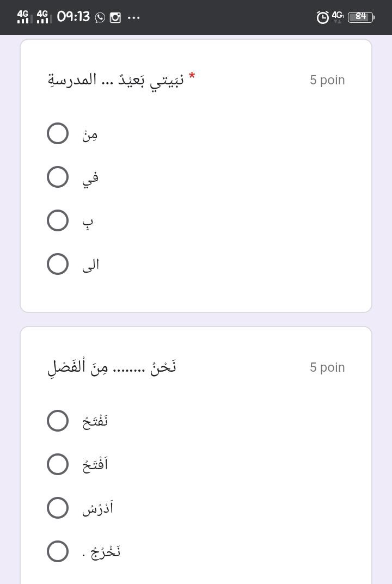Tap the 4G data indicator near alarm
Viewport: 392px width, 584px height.
338,16
